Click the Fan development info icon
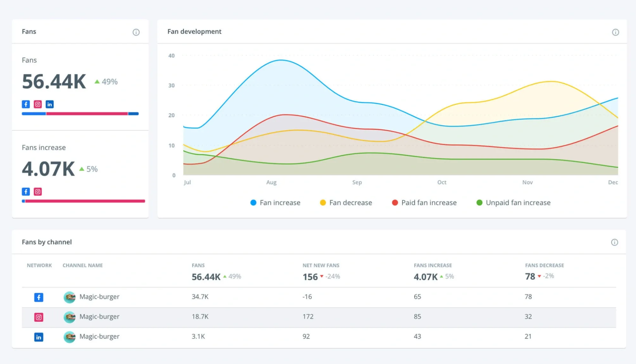Screen dimensions: 636x364 [x=615, y=32]
